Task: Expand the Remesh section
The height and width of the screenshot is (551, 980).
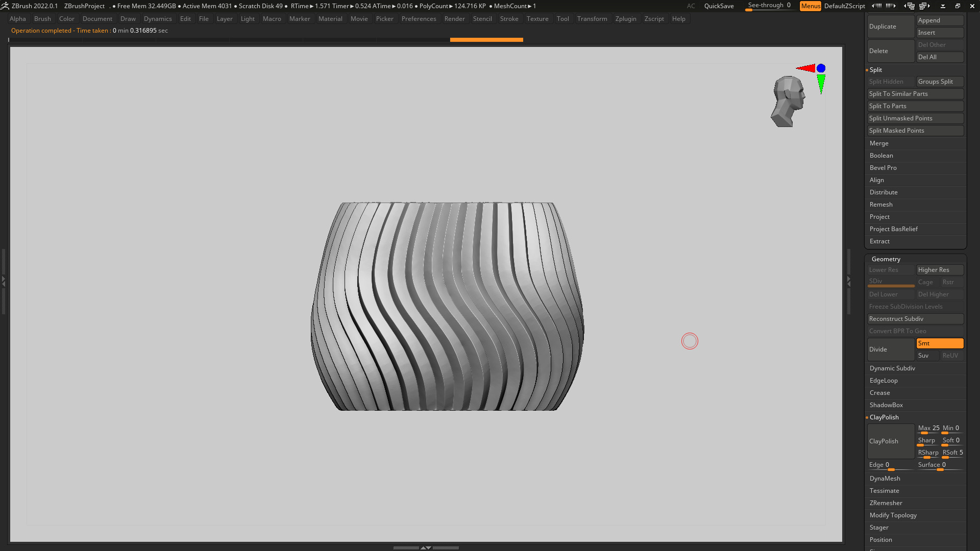Action: coord(881,205)
